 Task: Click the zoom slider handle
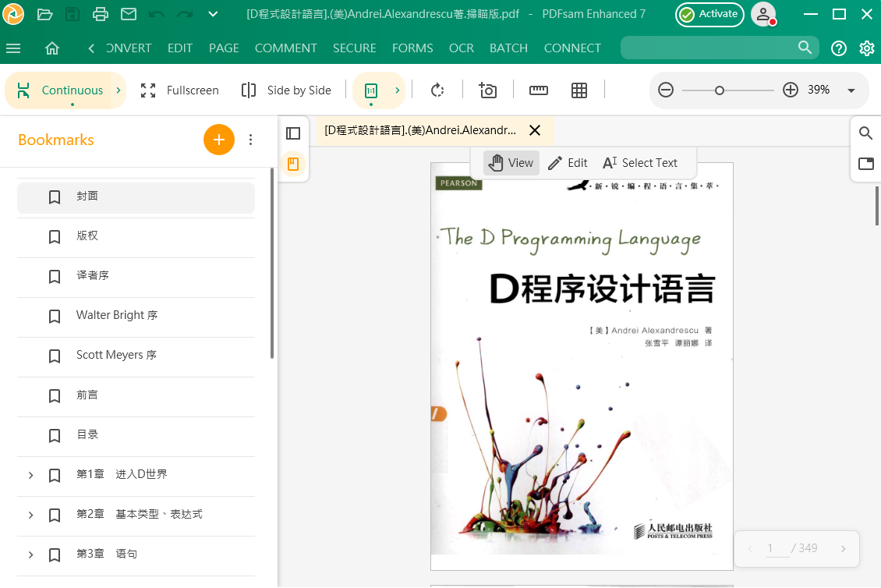tap(719, 90)
